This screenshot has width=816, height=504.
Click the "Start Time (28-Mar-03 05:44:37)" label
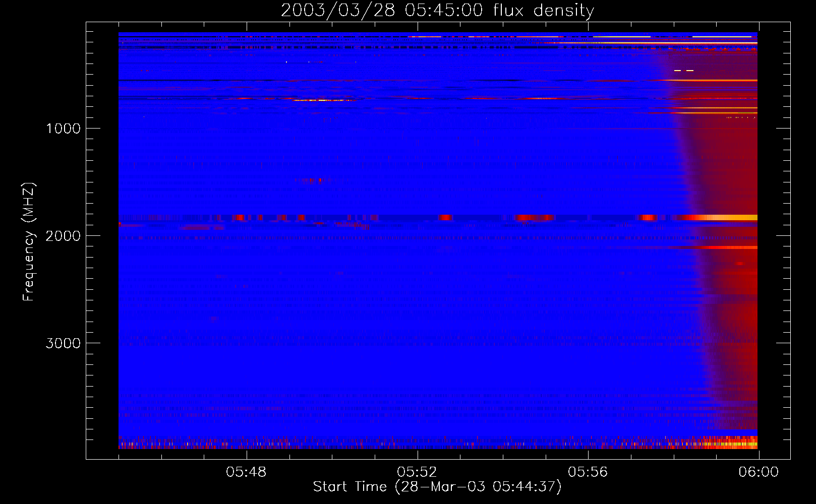(437, 487)
